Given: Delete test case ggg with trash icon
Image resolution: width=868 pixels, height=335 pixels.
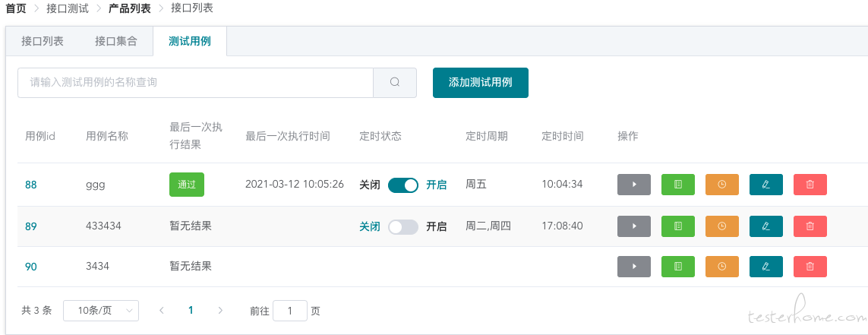Looking at the screenshot, I should (x=810, y=185).
